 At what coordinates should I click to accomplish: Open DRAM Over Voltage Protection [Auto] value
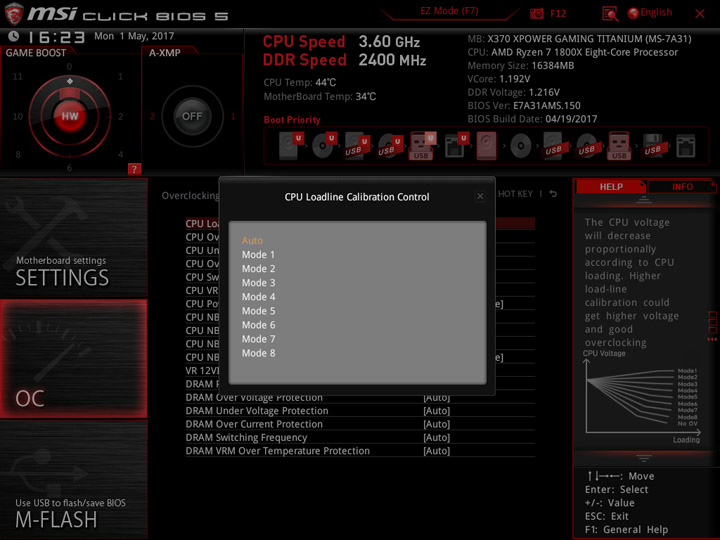click(x=436, y=399)
